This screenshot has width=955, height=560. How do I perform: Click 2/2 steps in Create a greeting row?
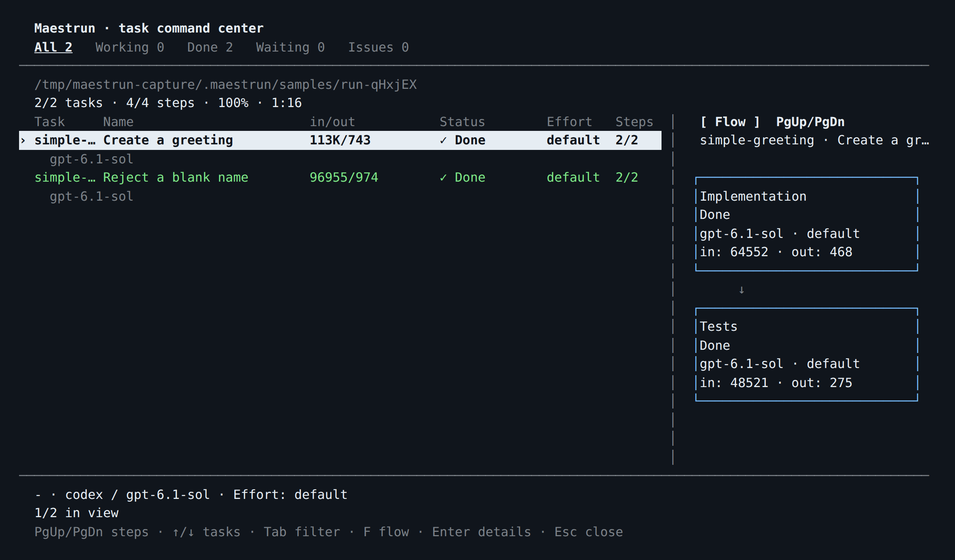click(x=627, y=140)
